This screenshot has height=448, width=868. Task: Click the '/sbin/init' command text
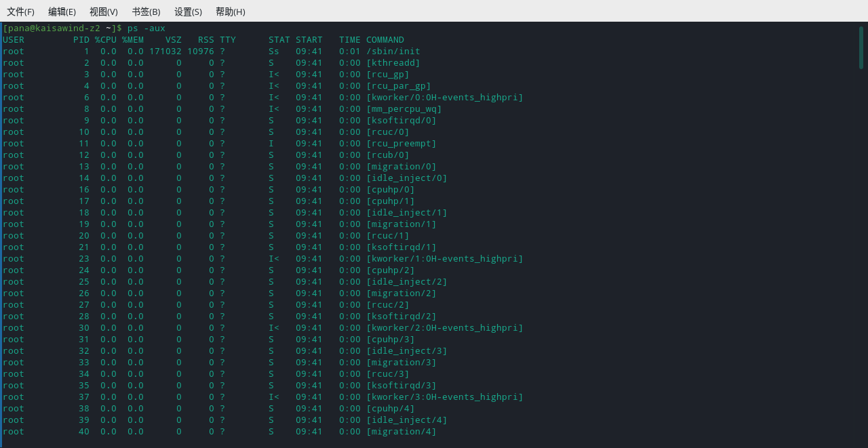[393, 51]
